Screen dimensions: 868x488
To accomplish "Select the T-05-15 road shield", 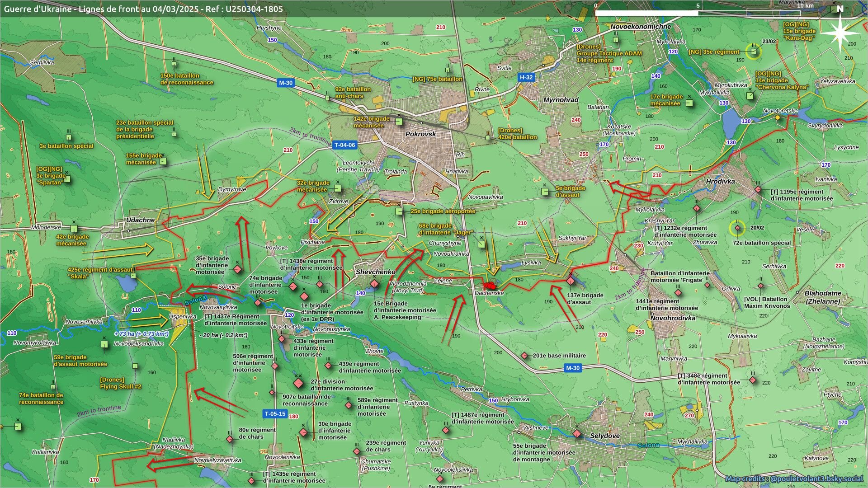I will (275, 413).
